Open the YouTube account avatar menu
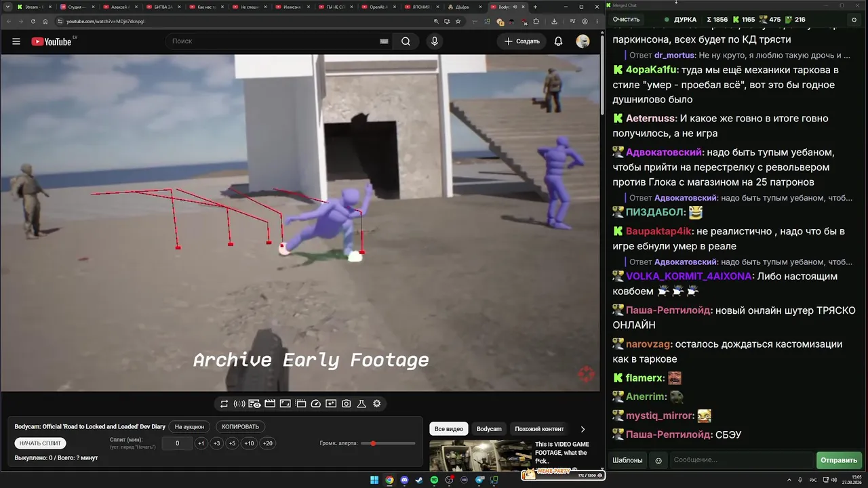The width and height of the screenshot is (868, 488). tap(583, 41)
